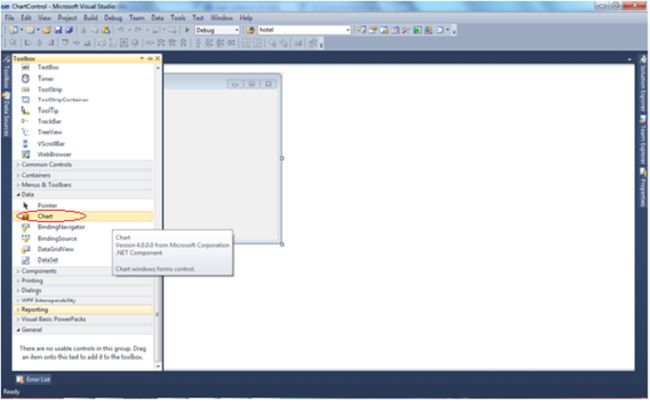Select the Timer control in the Toolbox
The image size is (650, 402).
point(83,78)
